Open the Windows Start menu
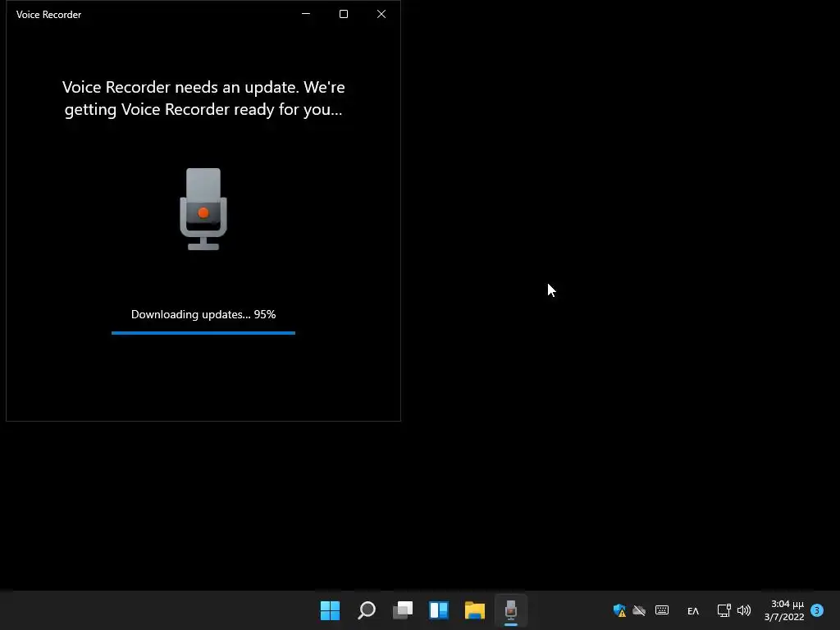The width and height of the screenshot is (840, 630). pyautogui.click(x=330, y=610)
